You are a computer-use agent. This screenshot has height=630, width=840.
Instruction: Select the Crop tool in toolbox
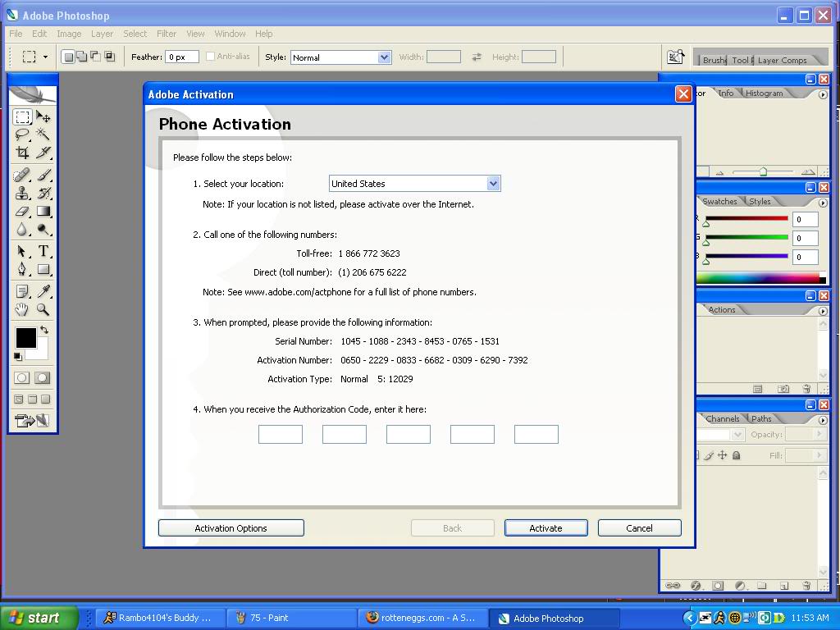pos(22,153)
